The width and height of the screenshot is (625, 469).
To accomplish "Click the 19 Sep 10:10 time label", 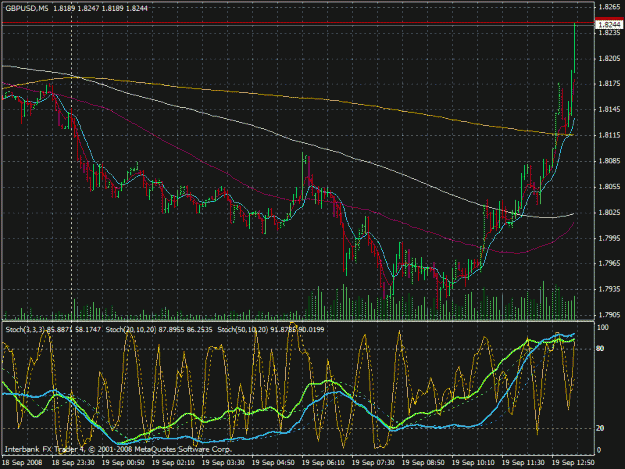I will click(x=473, y=463).
